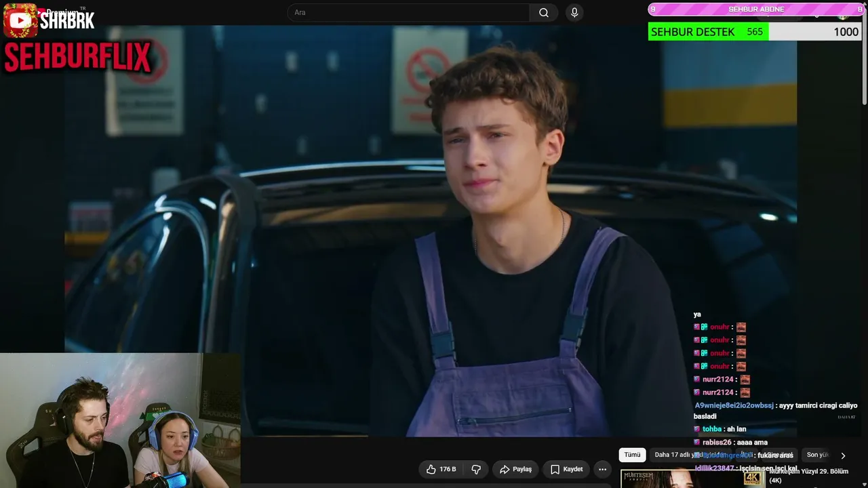
Task: Open the three-dot more actions menu
Action: [x=602, y=469]
